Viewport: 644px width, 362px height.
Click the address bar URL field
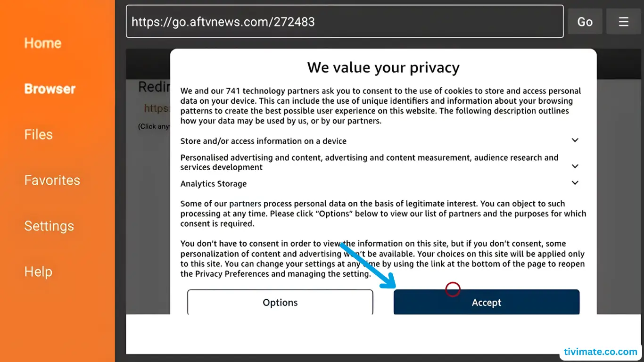[345, 21]
